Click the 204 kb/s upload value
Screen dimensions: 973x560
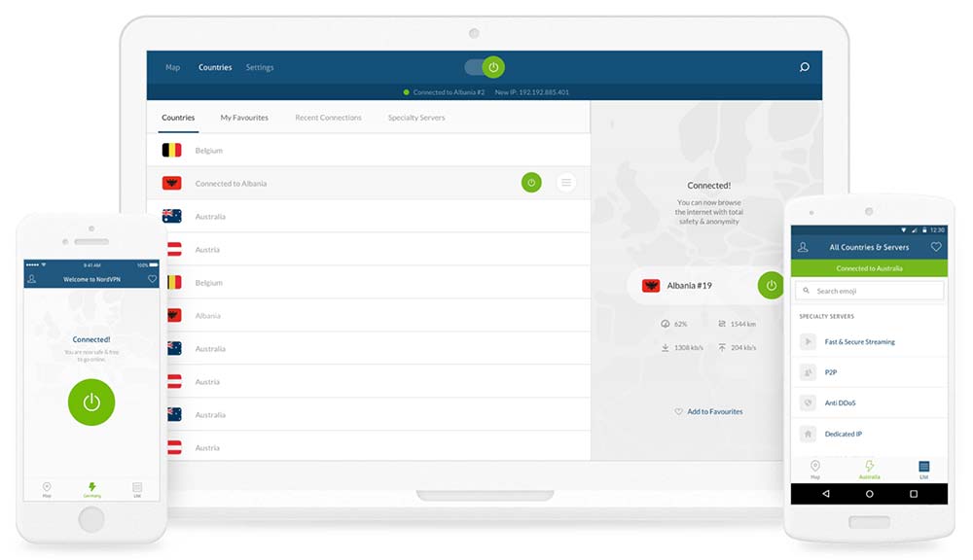[743, 348]
